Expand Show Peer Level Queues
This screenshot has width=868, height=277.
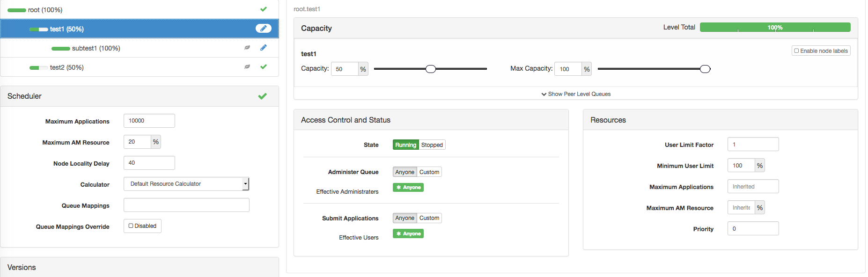[x=576, y=94]
